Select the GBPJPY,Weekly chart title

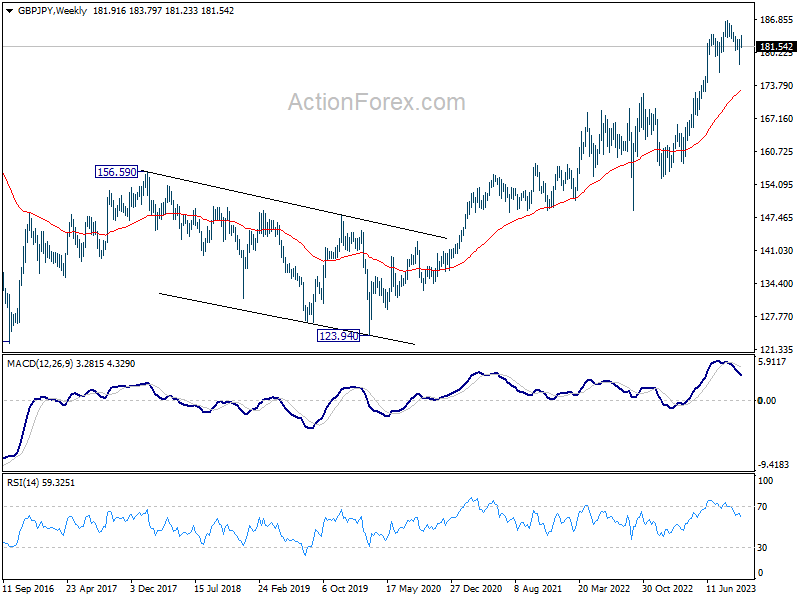point(52,11)
